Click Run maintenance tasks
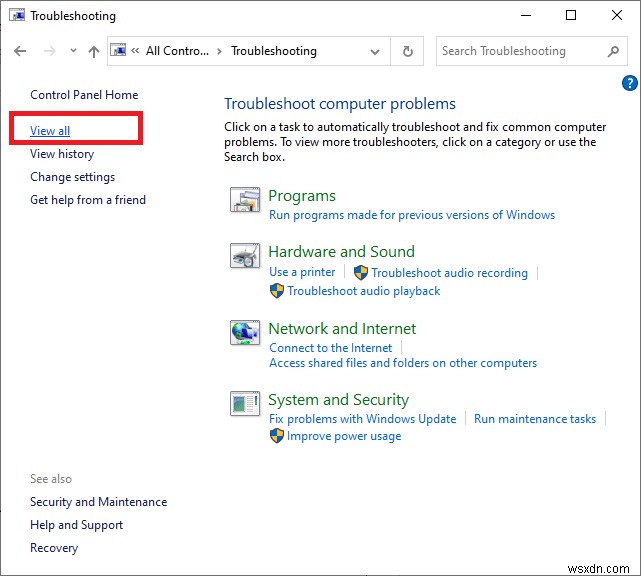641x579 pixels. [x=535, y=419]
